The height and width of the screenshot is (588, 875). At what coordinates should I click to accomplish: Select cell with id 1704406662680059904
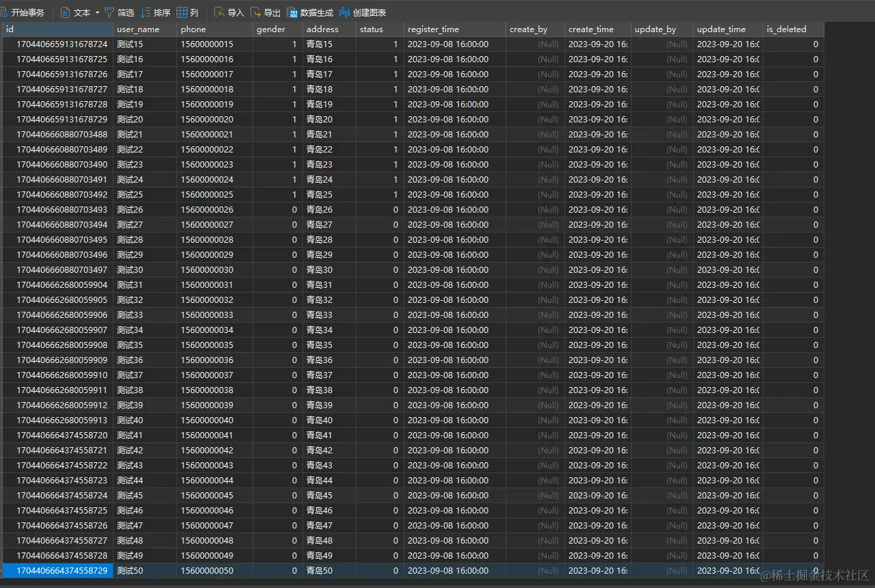tap(57, 285)
